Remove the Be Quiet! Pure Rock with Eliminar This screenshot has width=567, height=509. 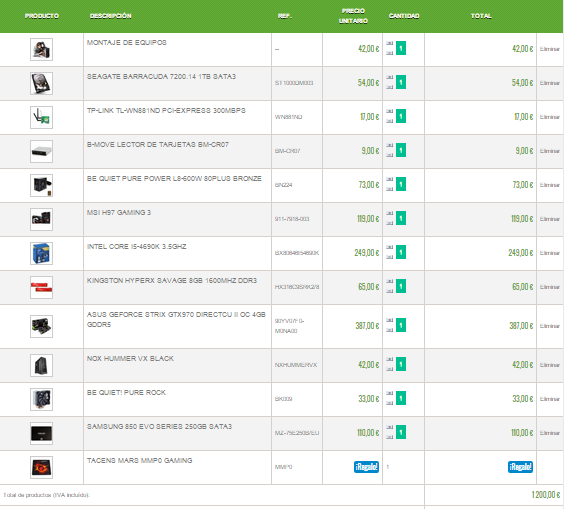point(550,399)
